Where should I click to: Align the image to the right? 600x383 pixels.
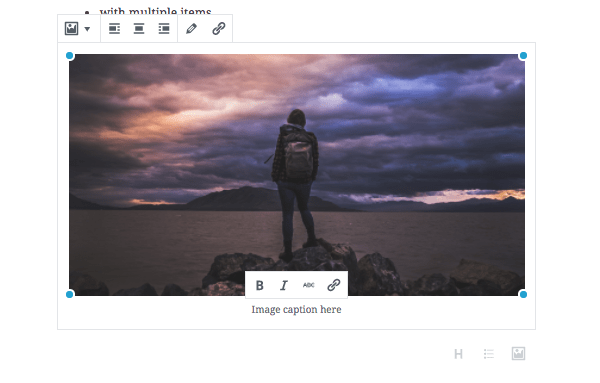(164, 29)
